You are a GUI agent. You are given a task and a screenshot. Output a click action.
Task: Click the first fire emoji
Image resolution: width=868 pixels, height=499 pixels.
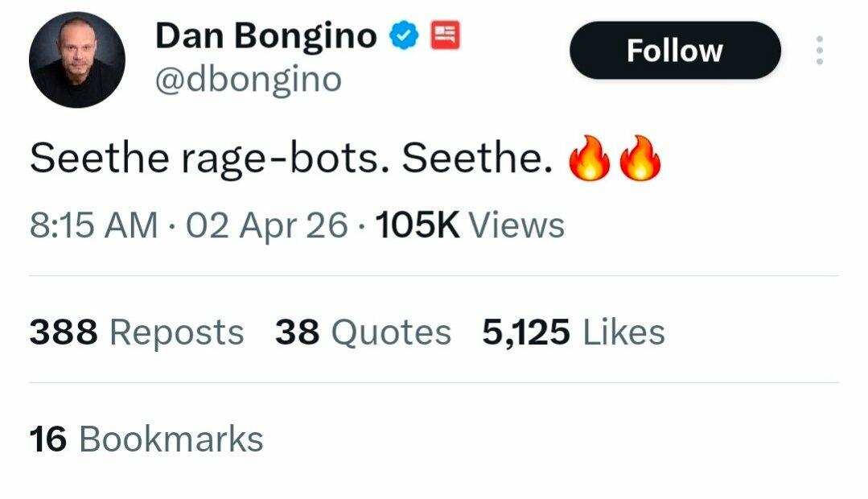[590, 159]
